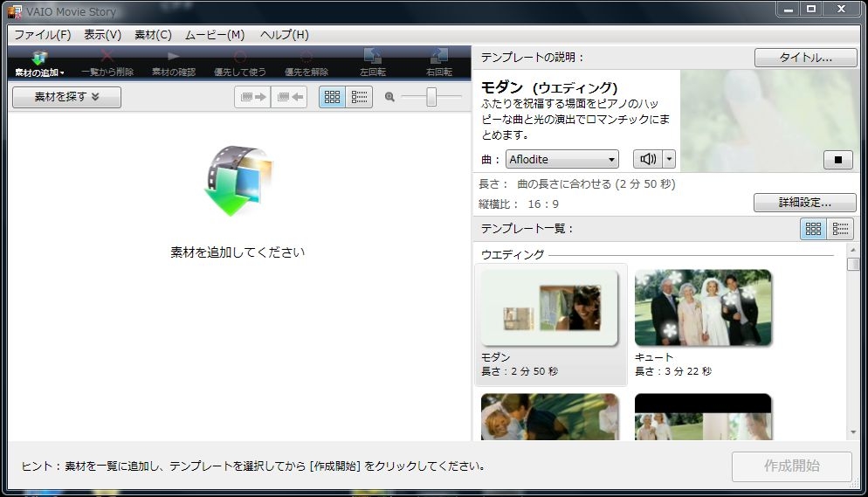The width and height of the screenshot is (868, 497).
Task: Click the template list scroll up arrow
Action: 853,250
